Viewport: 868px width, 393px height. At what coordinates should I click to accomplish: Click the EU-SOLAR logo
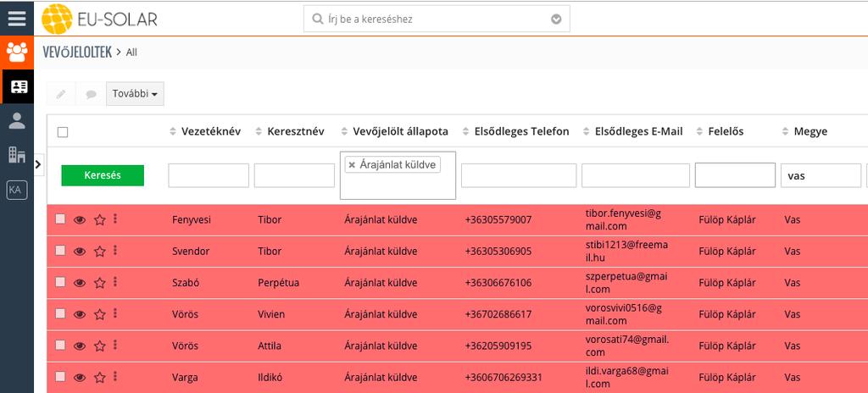pyautogui.click(x=100, y=19)
